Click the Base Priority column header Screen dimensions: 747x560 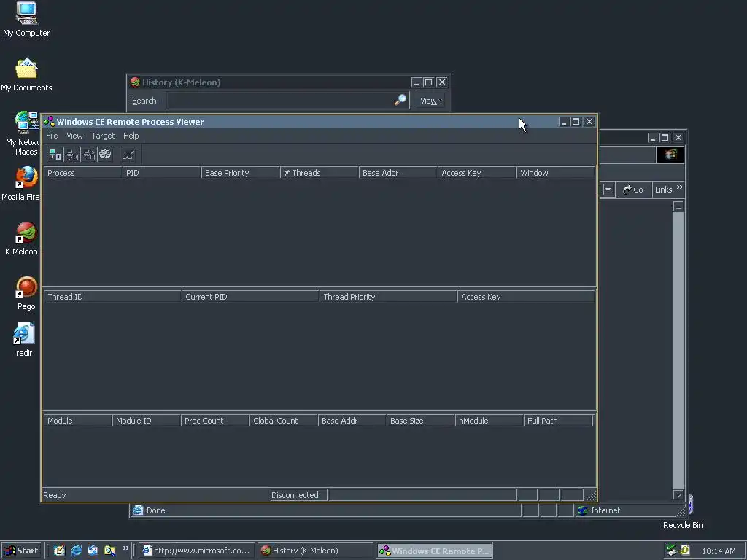click(241, 173)
